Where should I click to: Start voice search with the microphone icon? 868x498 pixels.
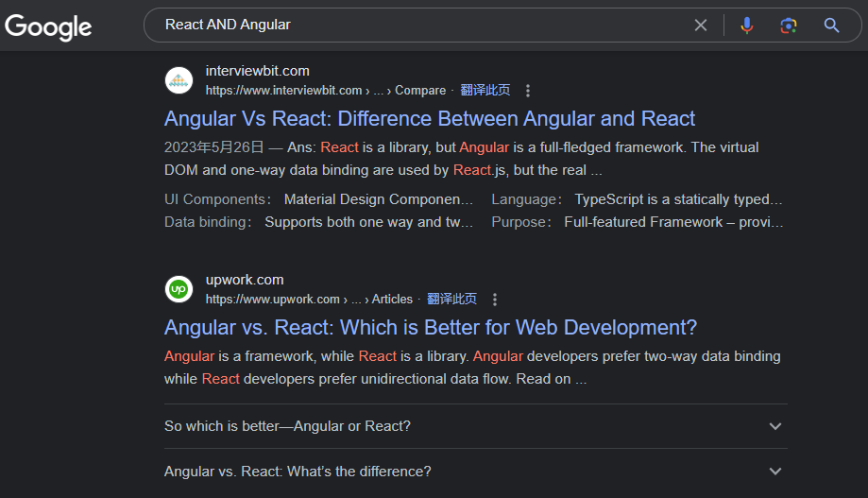tap(747, 25)
